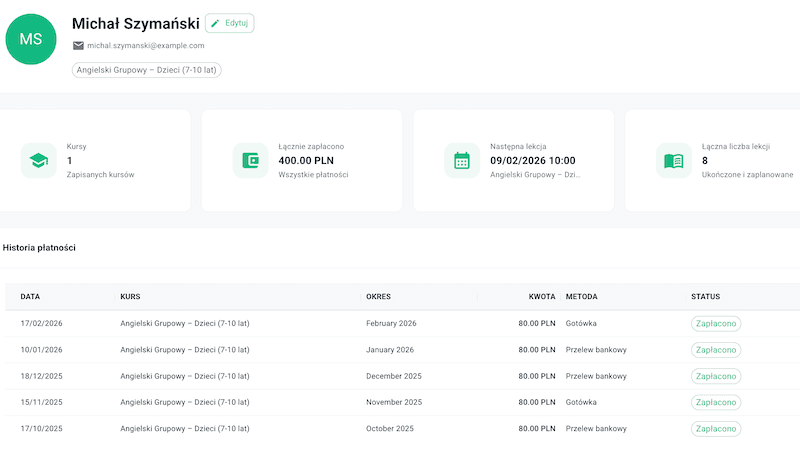Click the date 17/02/2026 cell
The height and width of the screenshot is (451, 800).
[x=41, y=323]
